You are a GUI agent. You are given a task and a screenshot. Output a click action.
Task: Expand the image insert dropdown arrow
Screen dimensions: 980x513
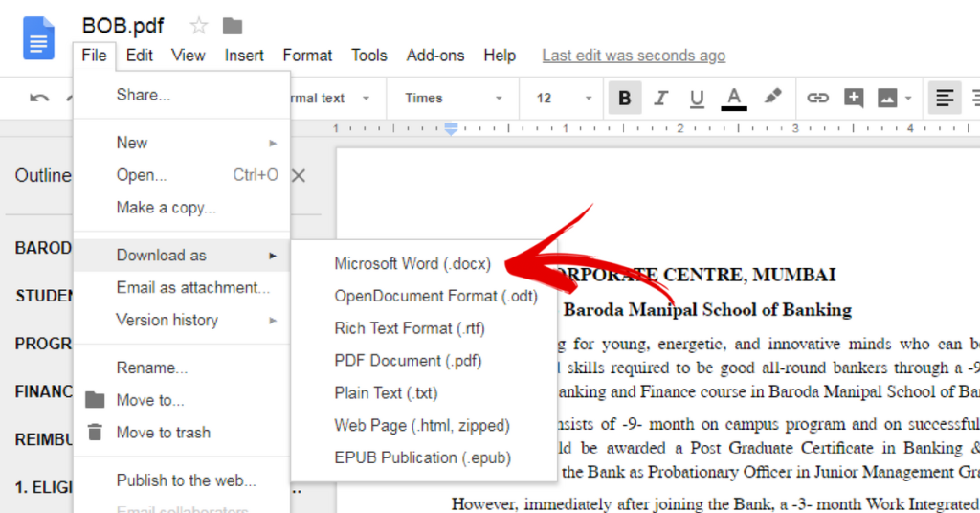pos(908,98)
